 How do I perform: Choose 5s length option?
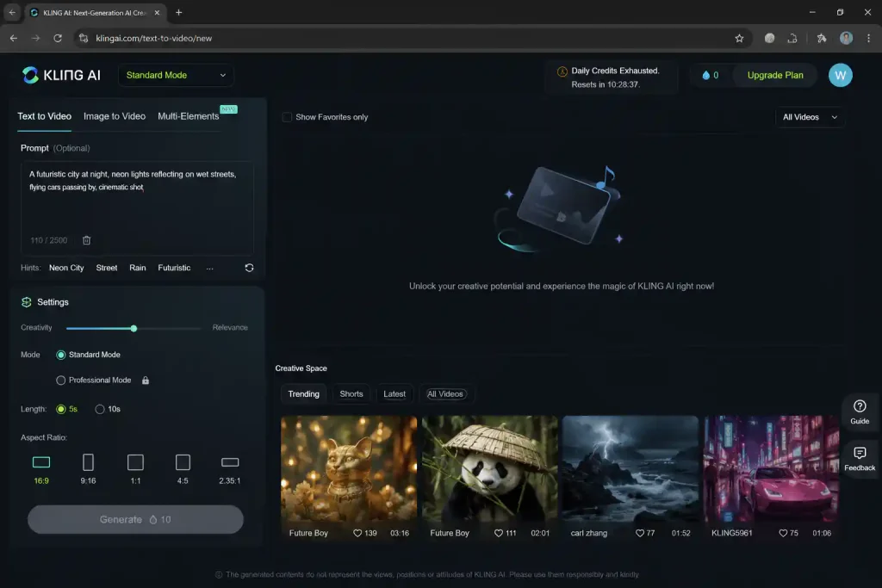pos(61,409)
